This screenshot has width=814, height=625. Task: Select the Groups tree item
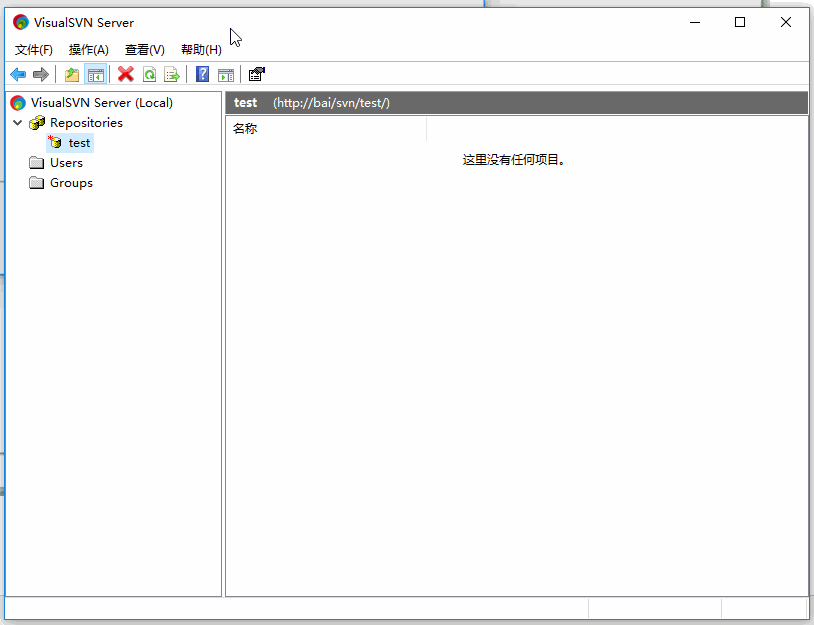[71, 183]
